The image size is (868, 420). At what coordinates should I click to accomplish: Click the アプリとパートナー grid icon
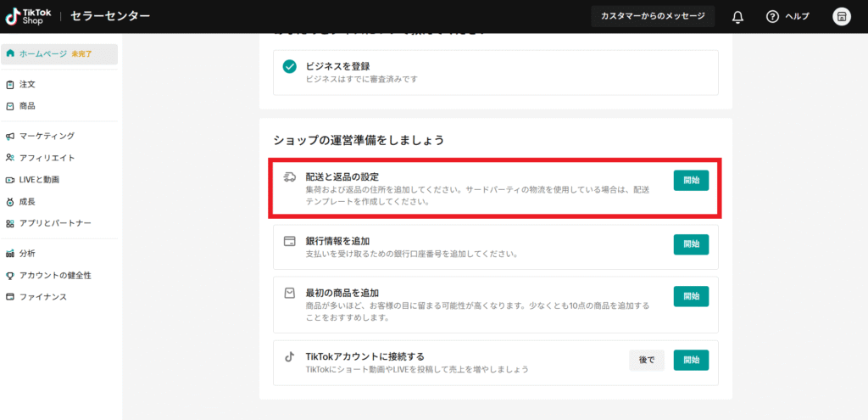tap(10, 223)
